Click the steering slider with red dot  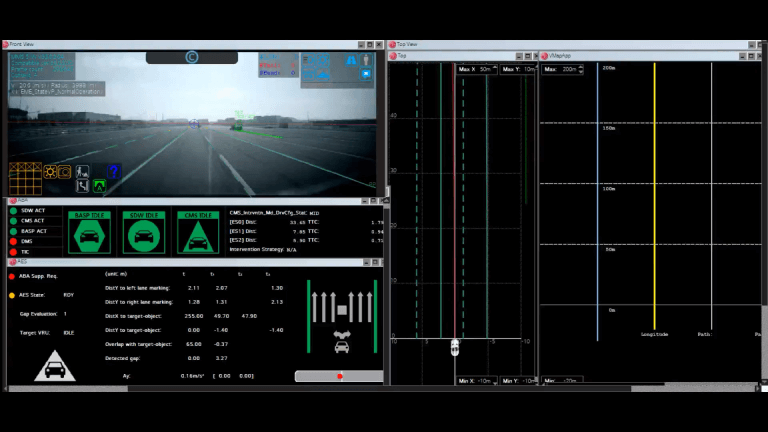click(x=338, y=376)
